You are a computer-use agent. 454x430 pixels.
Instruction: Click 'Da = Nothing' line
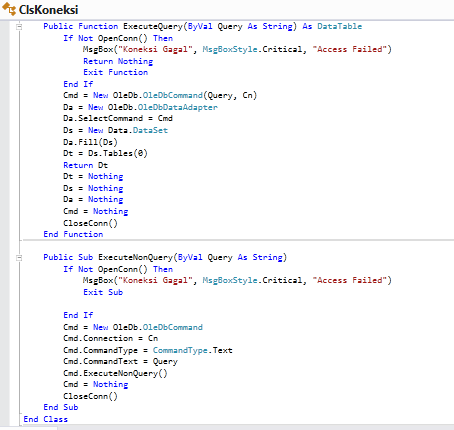coord(93,200)
